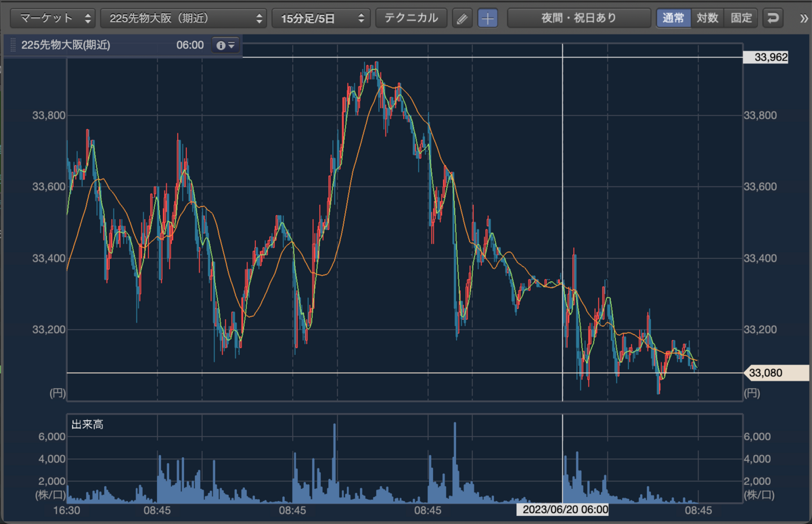The image size is (812, 524).
Task: Click the 出来高 volume panel label
Action: click(87, 425)
